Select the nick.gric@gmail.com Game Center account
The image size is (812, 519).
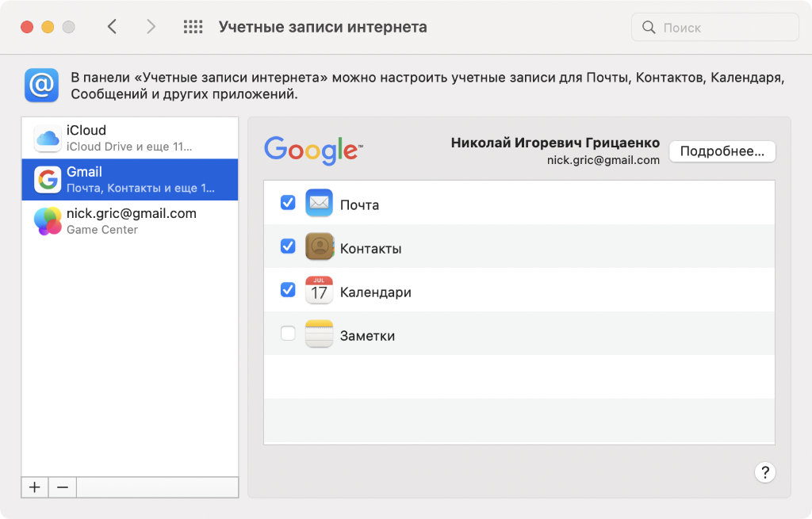(131, 221)
